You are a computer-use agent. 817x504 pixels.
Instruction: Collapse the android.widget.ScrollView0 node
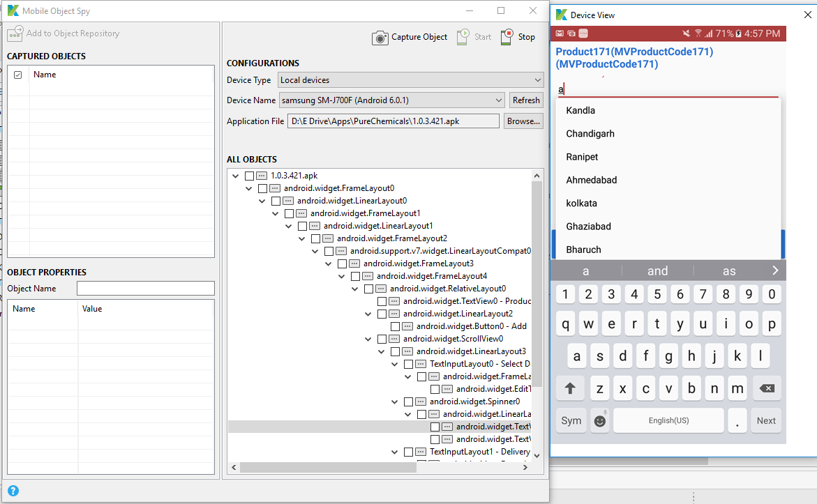(368, 339)
